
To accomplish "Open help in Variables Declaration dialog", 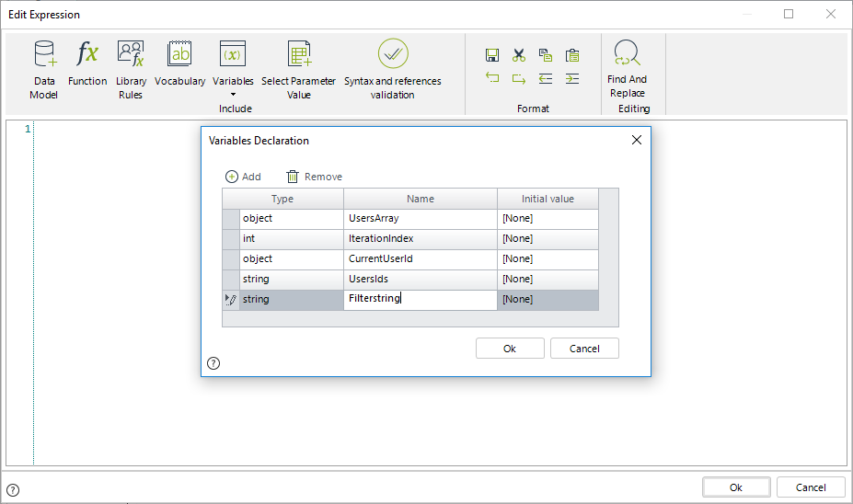I will tap(213, 363).
